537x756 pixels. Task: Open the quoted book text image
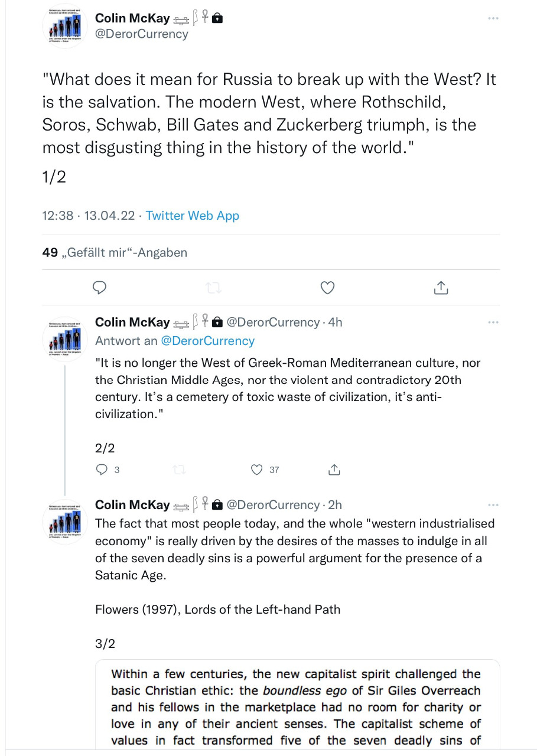pyautogui.click(x=297, y=707)
